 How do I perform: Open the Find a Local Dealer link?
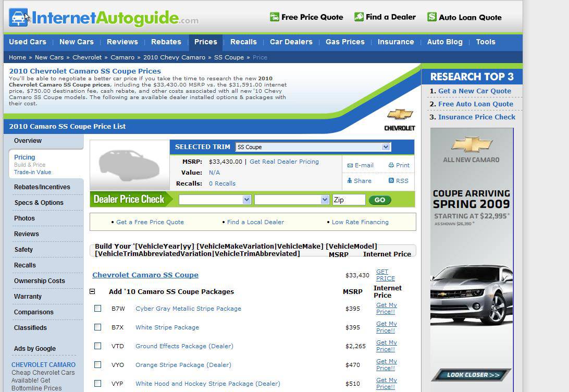[255, 222]
